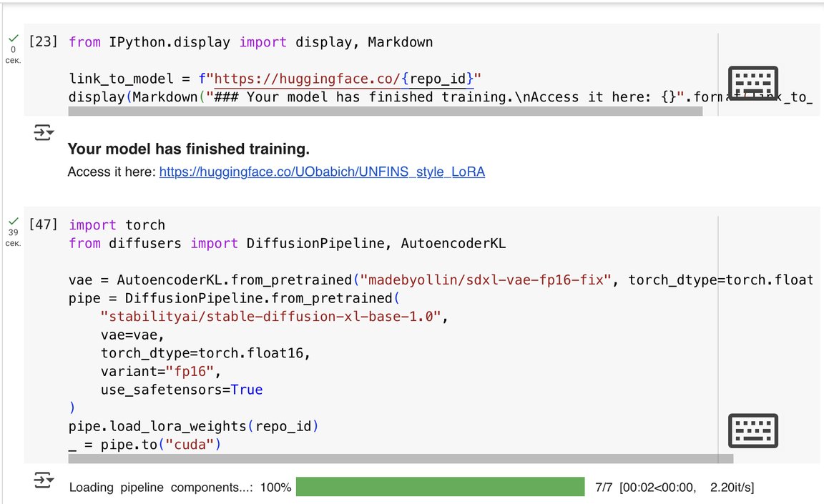Viewport: 824px width, 504px height.
Task: Click the green pipeline loading progress bar
Action: pos(440,487)
